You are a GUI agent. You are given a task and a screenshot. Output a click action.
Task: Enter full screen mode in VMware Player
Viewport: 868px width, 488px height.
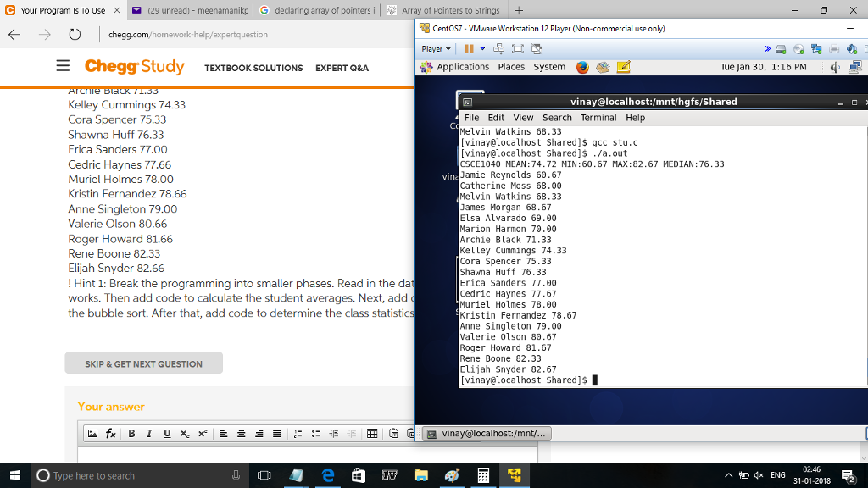coord(517,48)
